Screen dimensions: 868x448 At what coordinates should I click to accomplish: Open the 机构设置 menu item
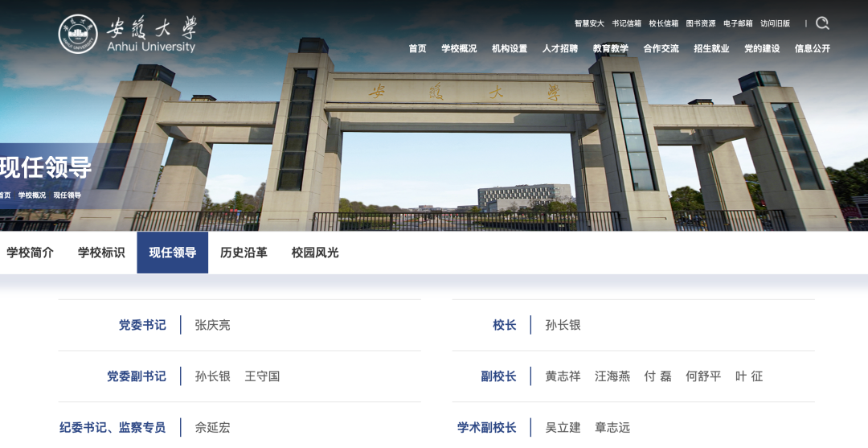tap(510, 48)
